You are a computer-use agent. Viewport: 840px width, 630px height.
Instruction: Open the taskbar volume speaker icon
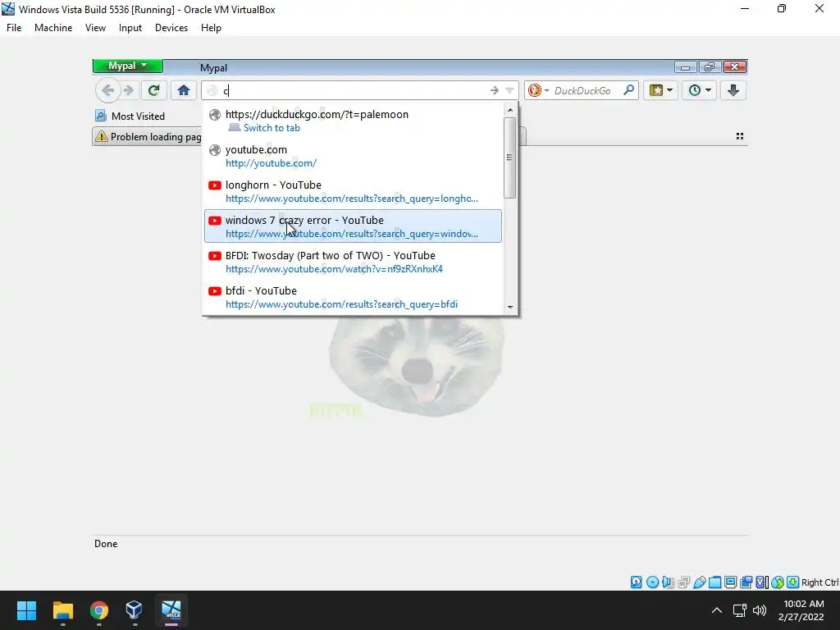pyautogui.click(x=759, y=610)
